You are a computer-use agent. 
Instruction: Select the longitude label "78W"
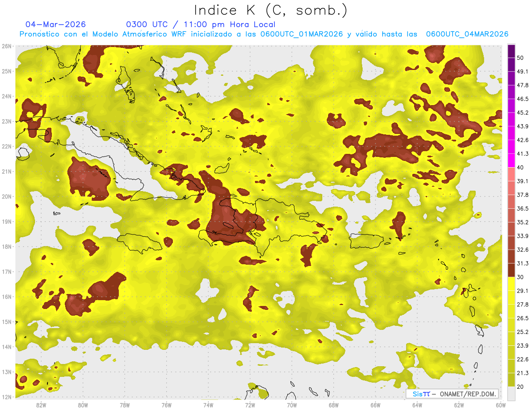coord(125,405)
